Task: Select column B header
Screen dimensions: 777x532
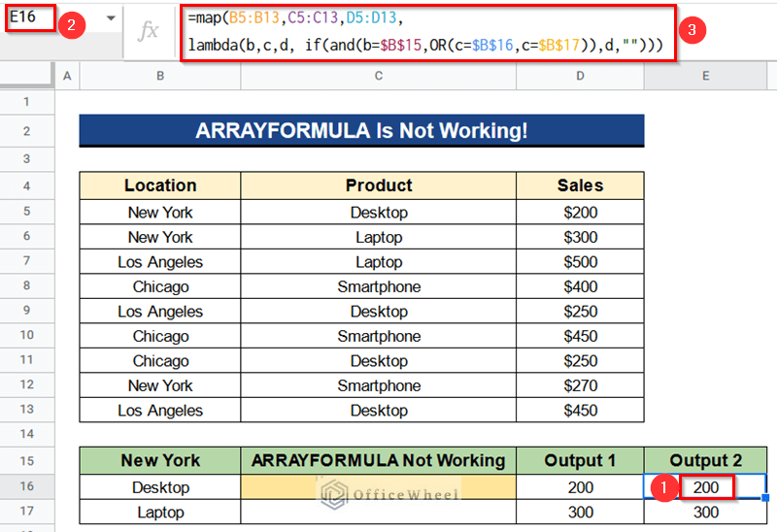Action: click(160, 76)
